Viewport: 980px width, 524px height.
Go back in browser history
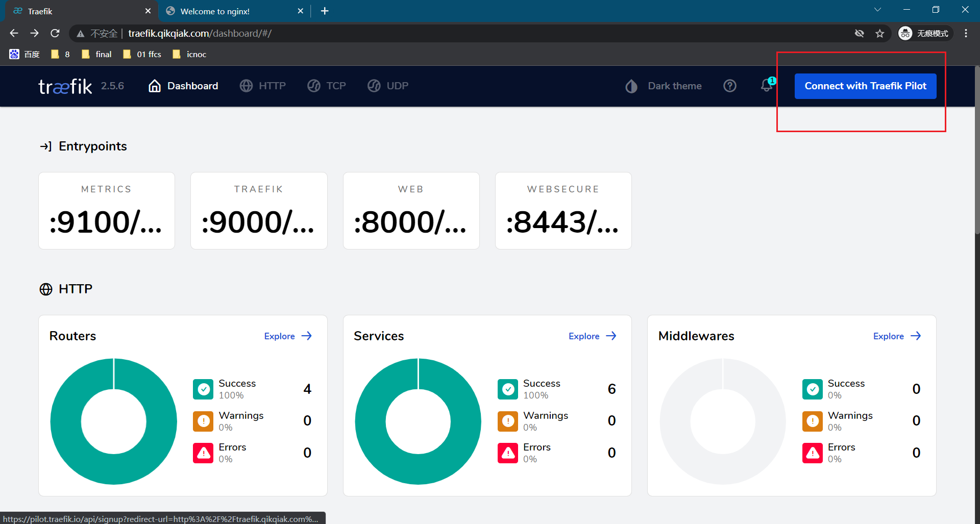pyautogui.click(x=14, y=33)
